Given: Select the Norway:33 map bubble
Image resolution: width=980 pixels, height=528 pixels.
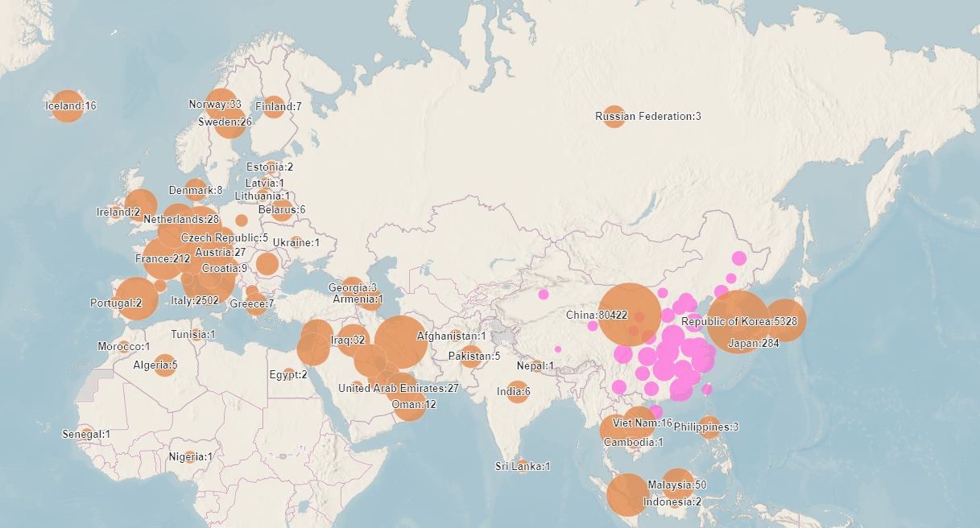Looking at the screenshot, I should (x=220, y=104).
